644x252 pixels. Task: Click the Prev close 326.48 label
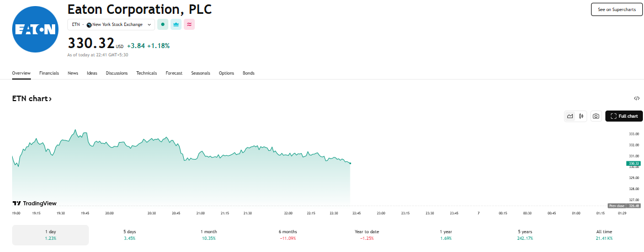click(624, 206)
